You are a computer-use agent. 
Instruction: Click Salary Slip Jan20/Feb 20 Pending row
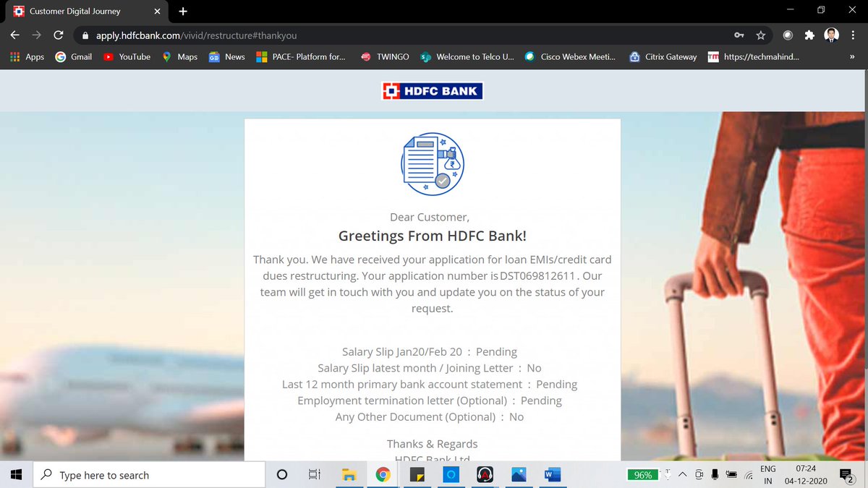[x=430, y=352]
